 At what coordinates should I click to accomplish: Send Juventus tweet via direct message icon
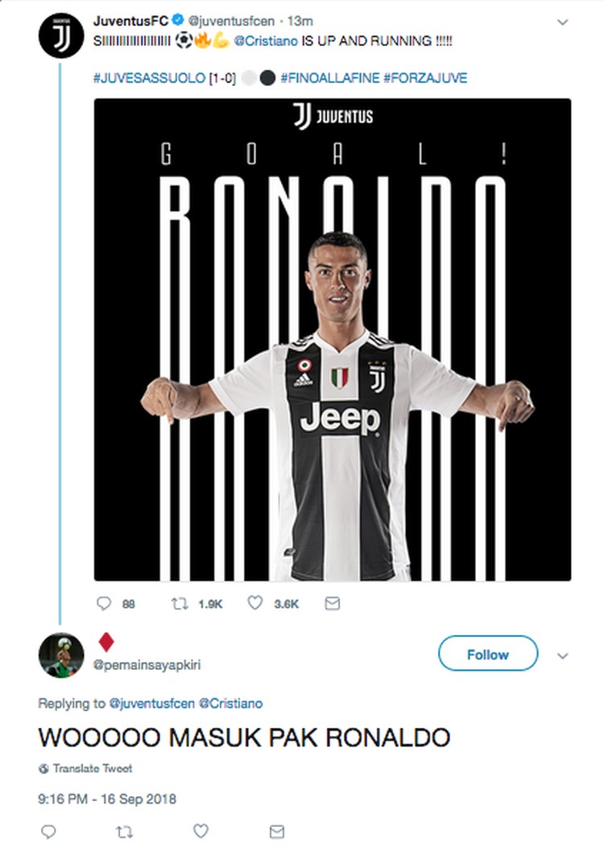331,603
